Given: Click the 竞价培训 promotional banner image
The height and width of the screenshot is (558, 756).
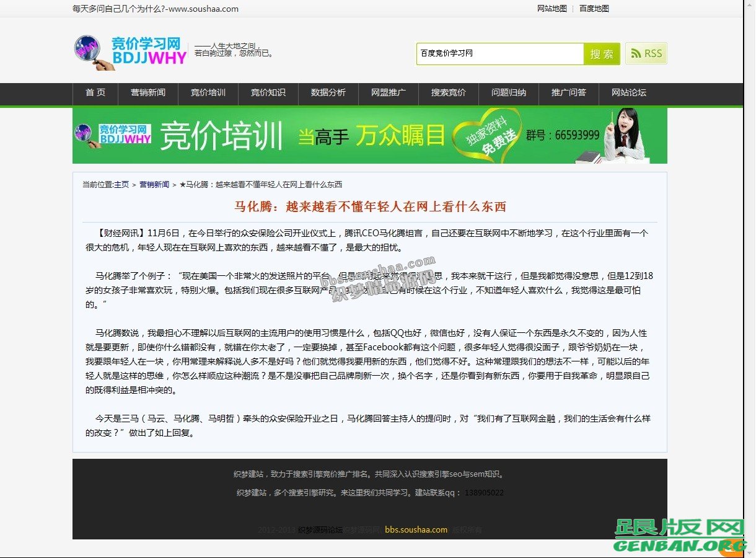Looking at the screenshot, I should (x=371, y=135).
